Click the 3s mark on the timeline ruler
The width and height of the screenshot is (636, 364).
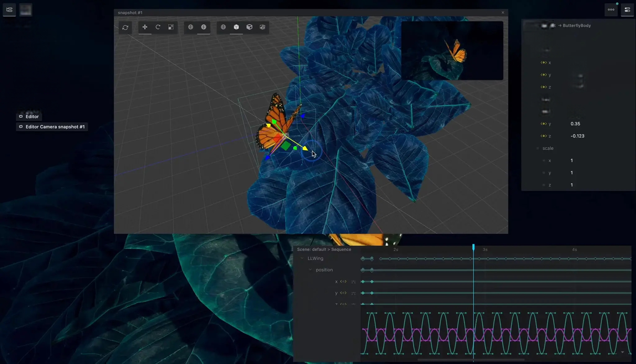pyautogui.click(x=485, y=249)
